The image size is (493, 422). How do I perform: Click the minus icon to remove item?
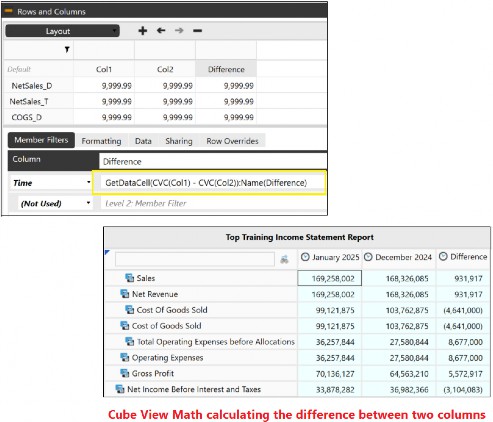point(197,31)
